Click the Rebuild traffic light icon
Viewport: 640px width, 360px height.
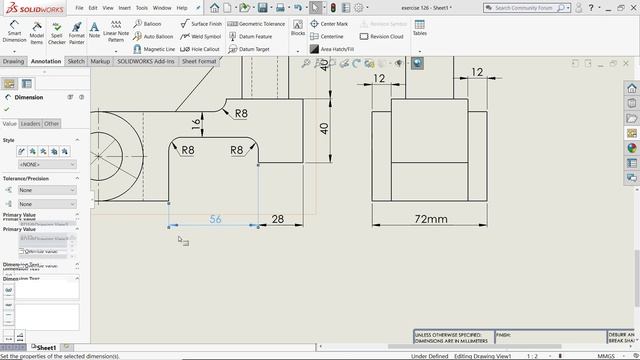333,8
